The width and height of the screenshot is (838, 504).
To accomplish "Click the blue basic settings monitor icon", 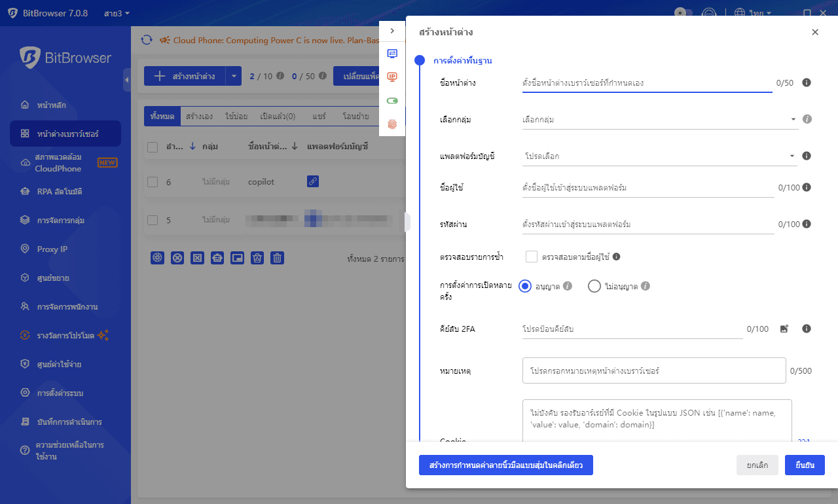I will (x=392, y=54).
